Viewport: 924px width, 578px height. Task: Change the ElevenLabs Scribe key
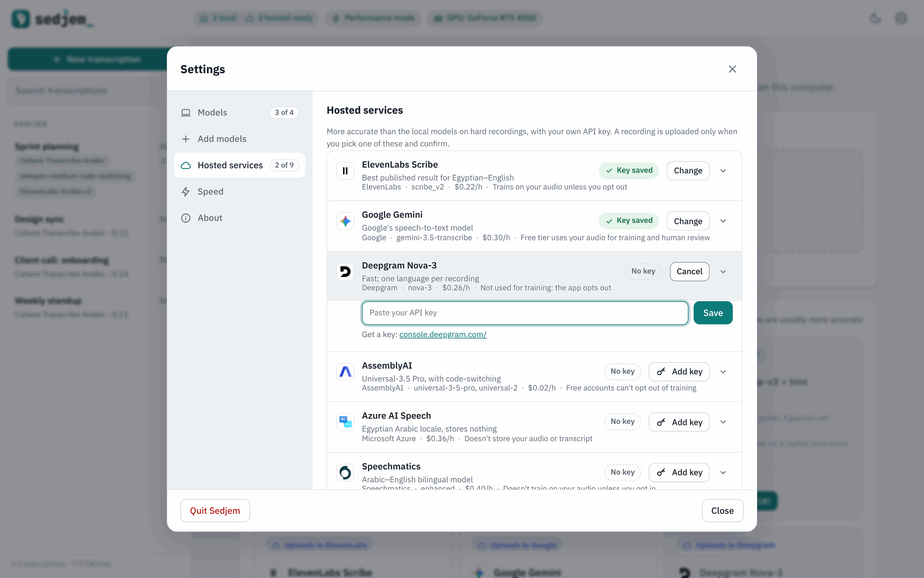[688, 171]
